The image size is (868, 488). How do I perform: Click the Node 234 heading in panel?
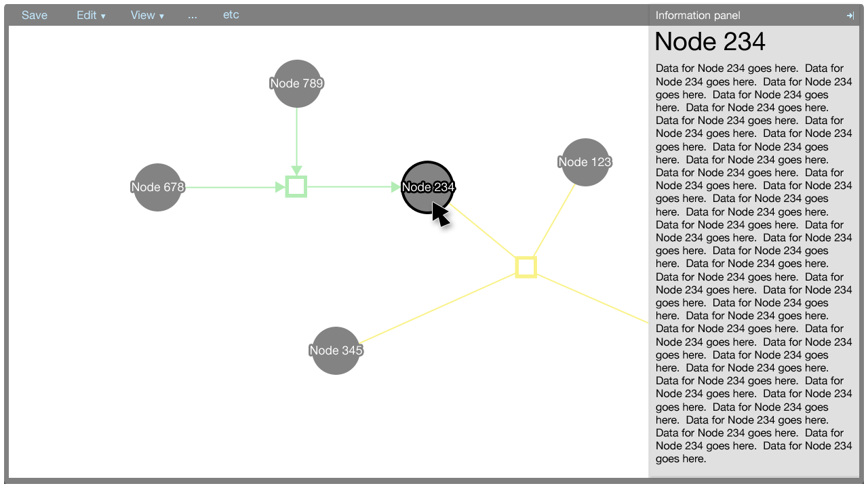coord(710,42)
